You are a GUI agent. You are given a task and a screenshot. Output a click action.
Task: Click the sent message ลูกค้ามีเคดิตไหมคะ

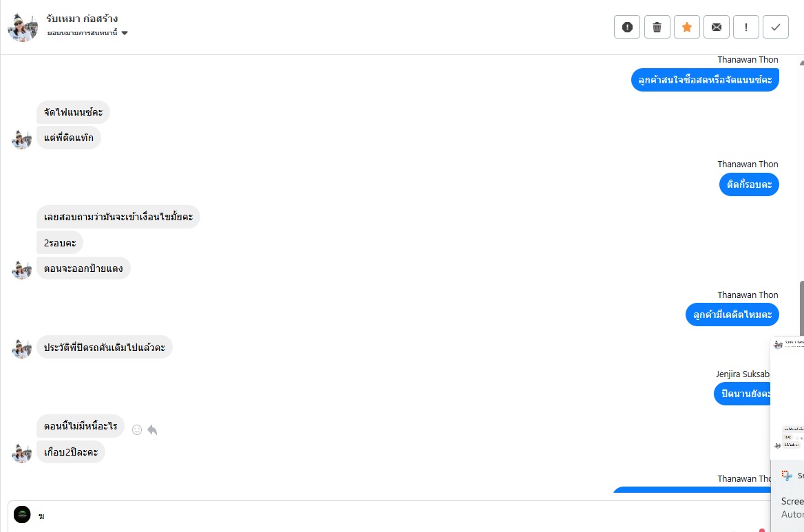[x=732, y=315]
